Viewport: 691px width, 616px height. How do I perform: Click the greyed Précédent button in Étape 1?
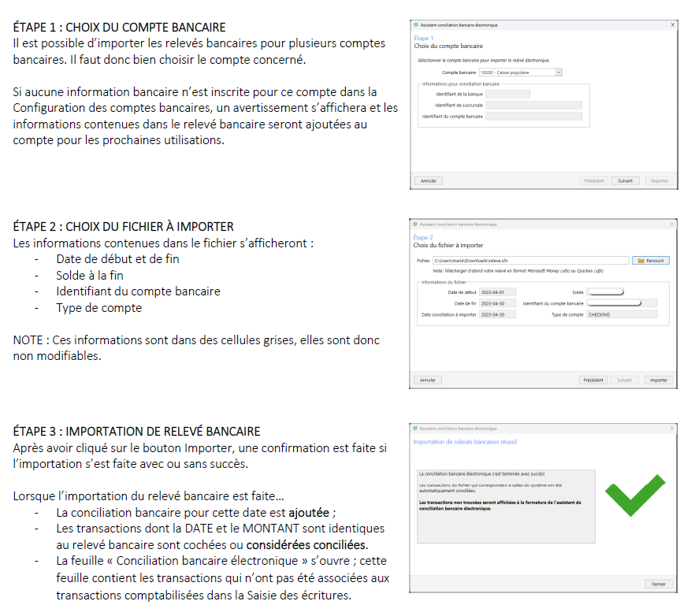(594, 180)
